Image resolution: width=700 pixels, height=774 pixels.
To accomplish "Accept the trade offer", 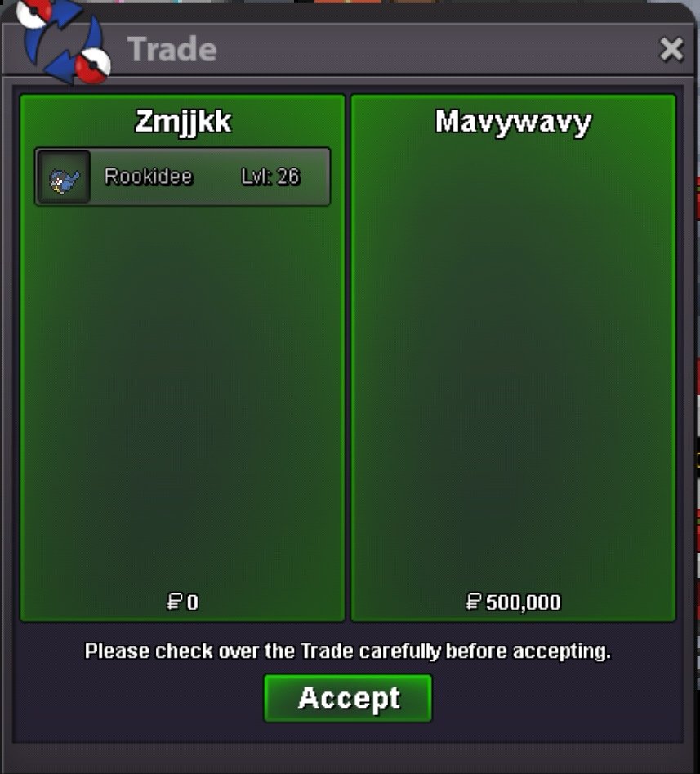I will (348, 699).
